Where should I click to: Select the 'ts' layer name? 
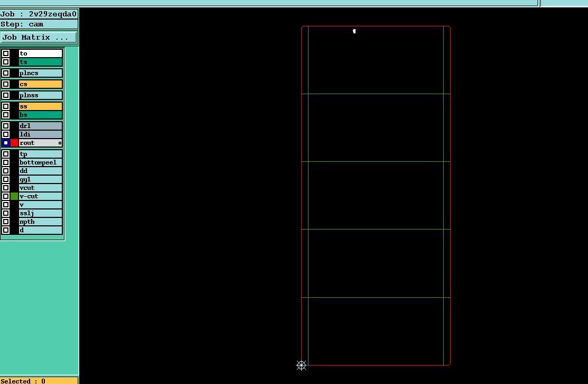coord(41,62)
